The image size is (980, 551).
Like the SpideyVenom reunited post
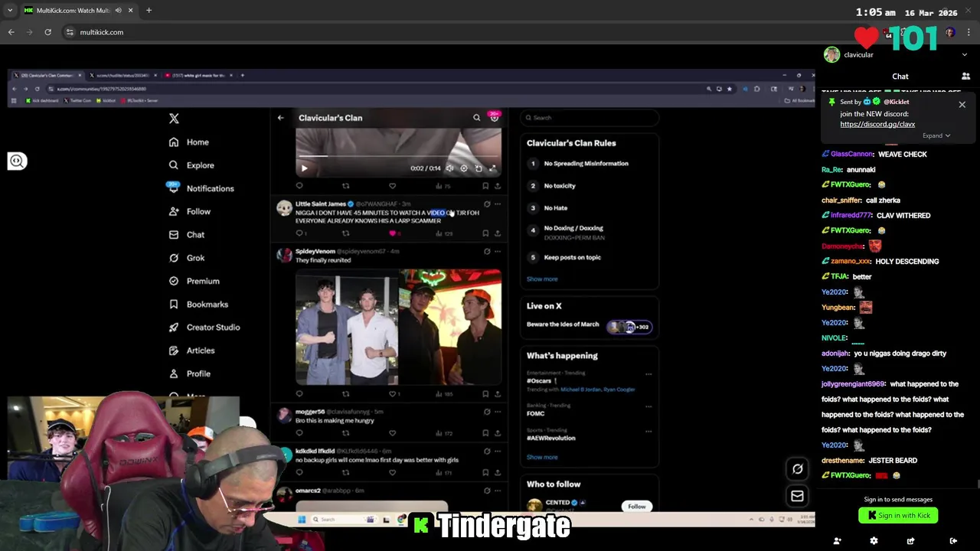pos(392,394)
